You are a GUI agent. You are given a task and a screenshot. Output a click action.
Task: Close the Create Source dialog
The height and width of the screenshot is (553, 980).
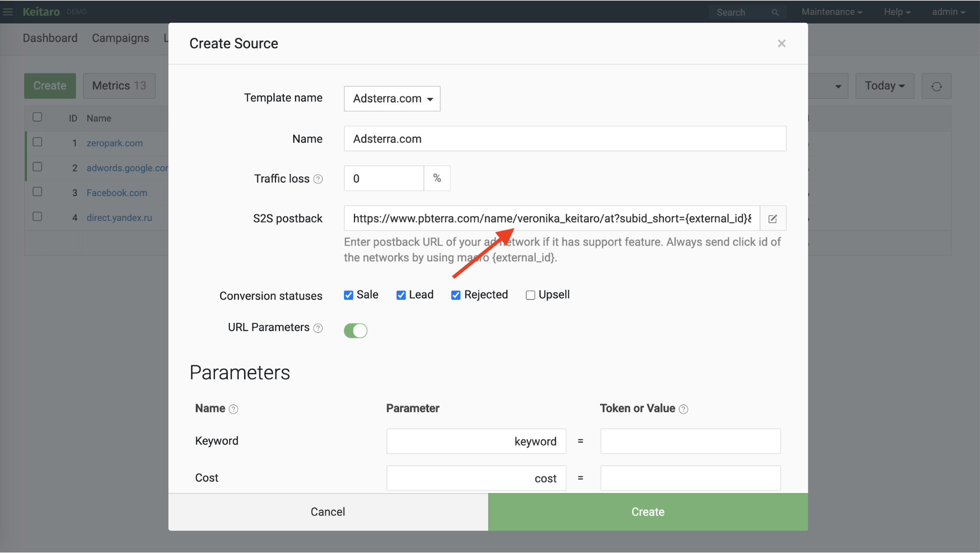coord(781,43)
